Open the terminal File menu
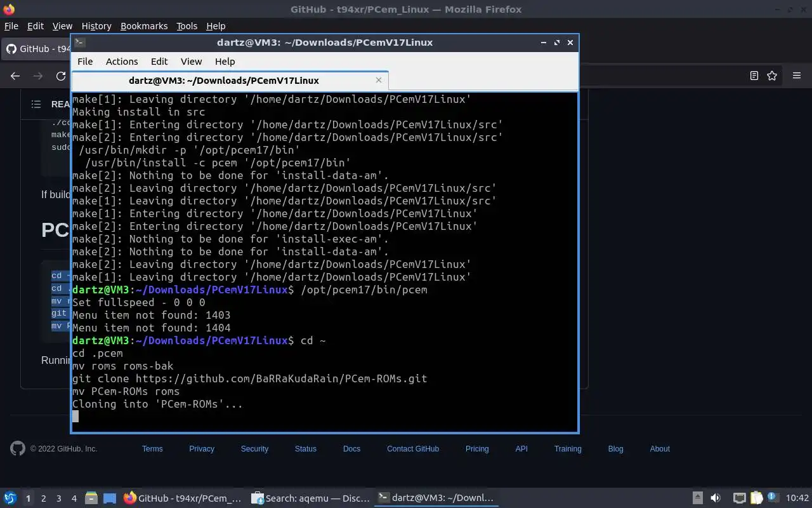812x508 pixels. (x=85, y=62)
